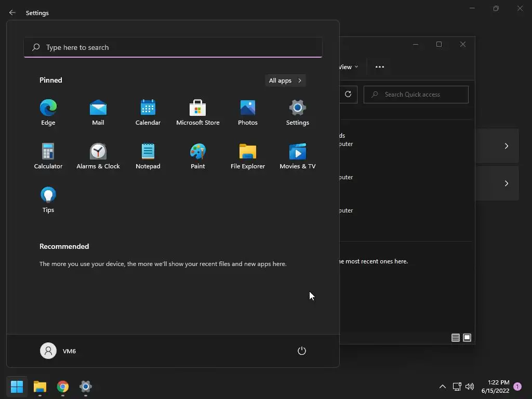Screen dimensions: 532x399
Task: Open the Calendar app
Action: 148,113
